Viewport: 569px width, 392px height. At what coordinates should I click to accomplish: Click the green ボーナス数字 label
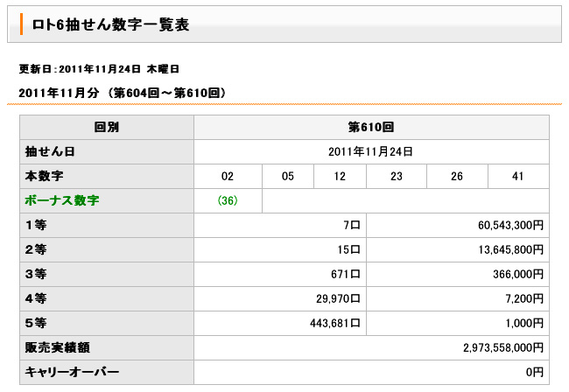click(62, 200)
